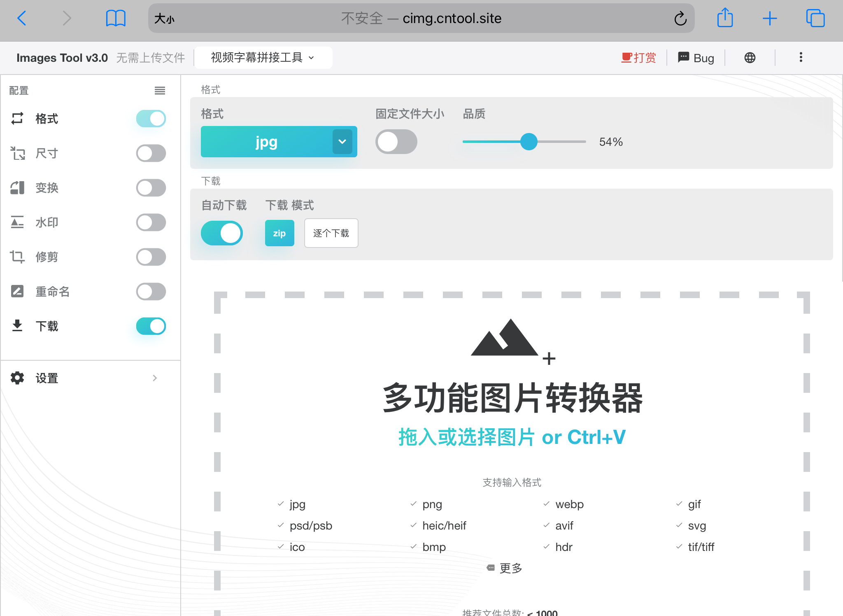The height and width of the screenshot is (616, 843).
Task: Select the 逐个下载 download mode
Action: (331, 233)
